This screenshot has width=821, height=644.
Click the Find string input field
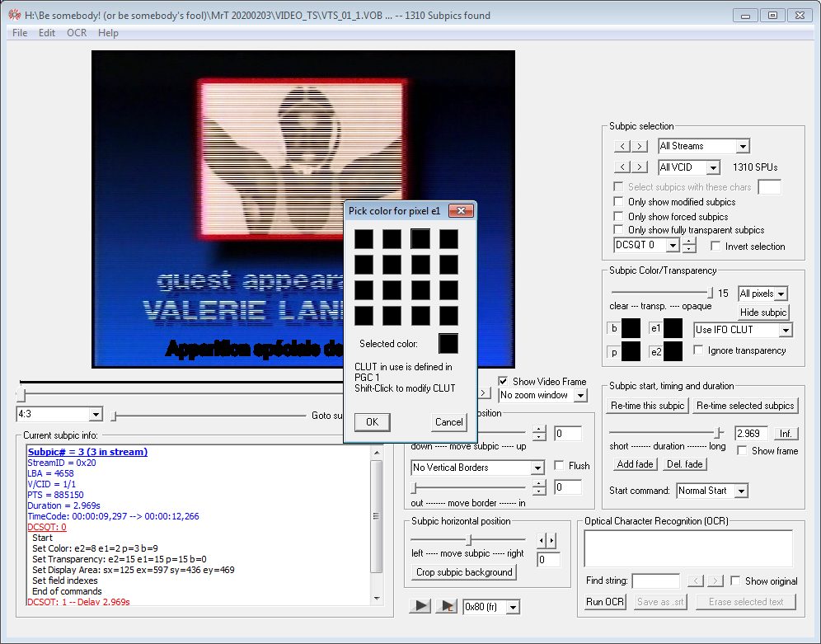tap(655, 581)
